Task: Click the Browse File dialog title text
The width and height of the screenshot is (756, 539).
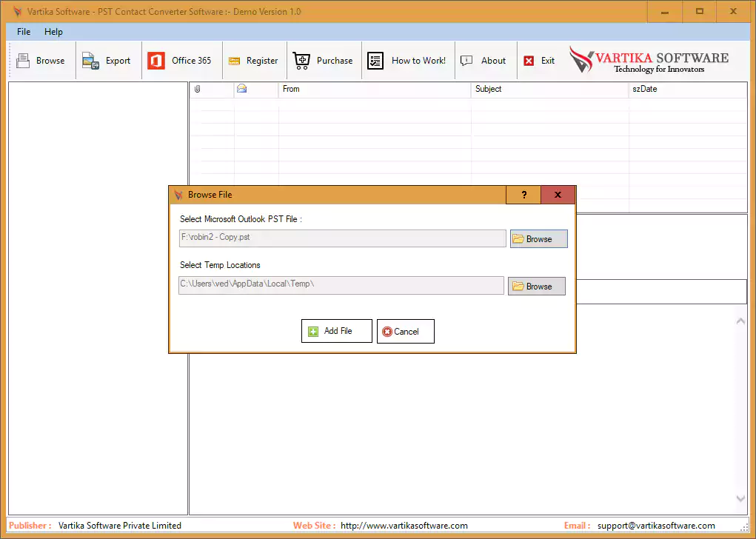Action: tap(210, 195)
